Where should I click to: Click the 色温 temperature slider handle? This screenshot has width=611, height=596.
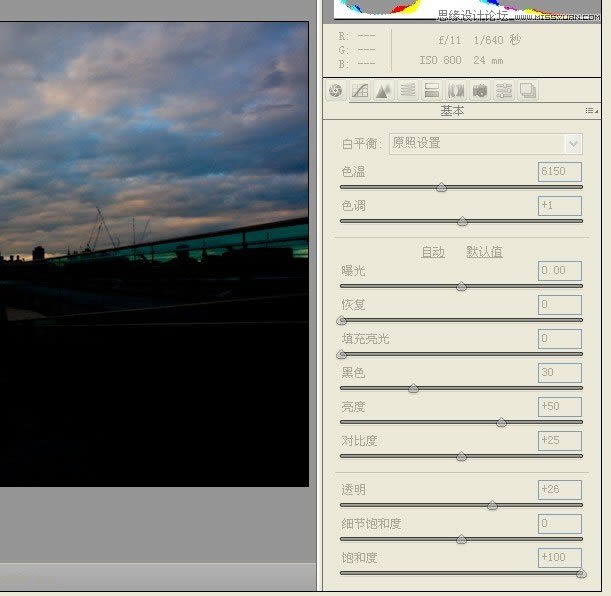[442, 187]
